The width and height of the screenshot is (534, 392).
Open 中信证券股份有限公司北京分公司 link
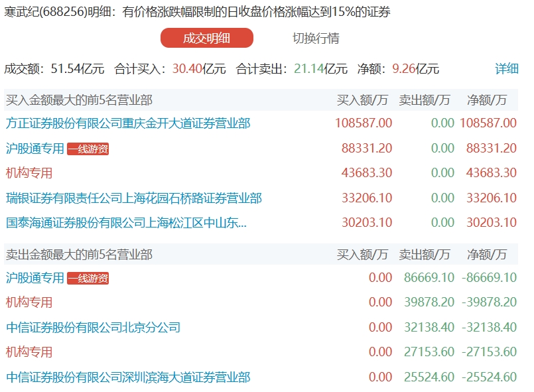coord(93,328)
